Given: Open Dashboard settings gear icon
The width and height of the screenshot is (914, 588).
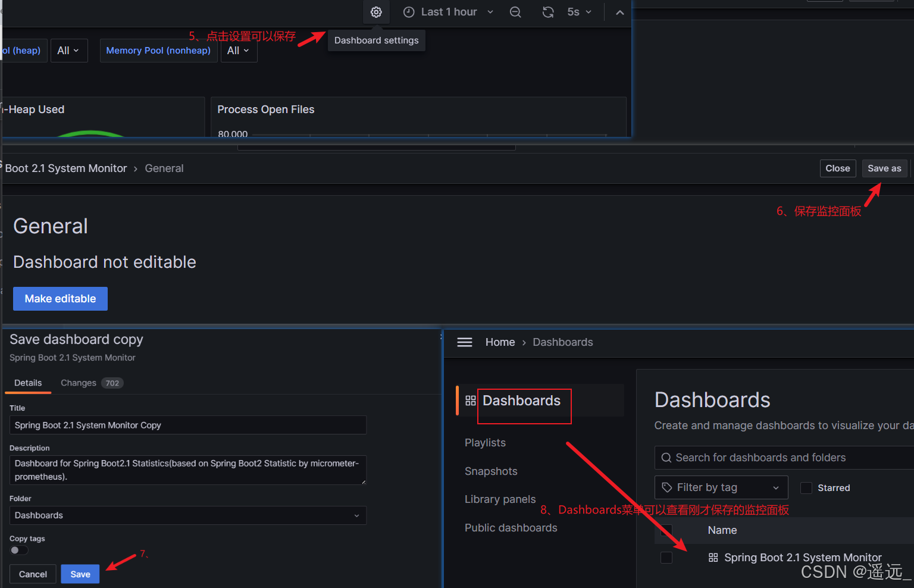Looking at the screenshot, I should 376,12.
